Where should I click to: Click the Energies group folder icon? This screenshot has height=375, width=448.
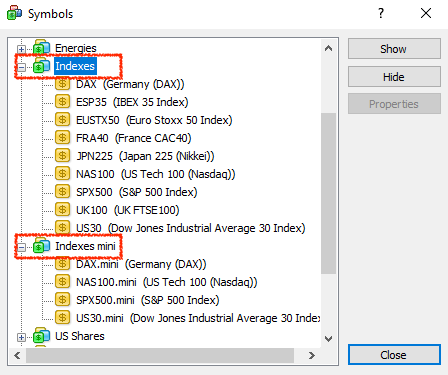click(x=41, y=48)
